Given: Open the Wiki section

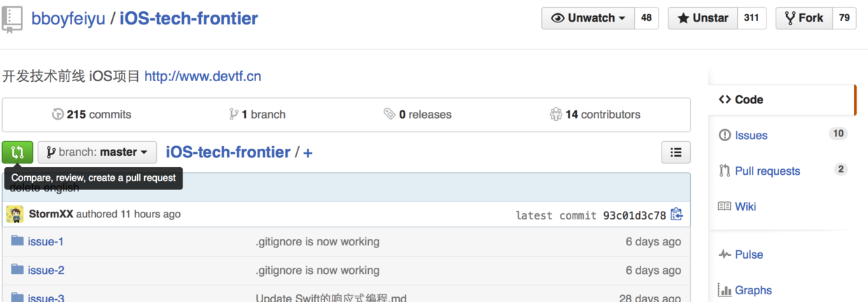Looking at the screenshot, I should point(745,206).
